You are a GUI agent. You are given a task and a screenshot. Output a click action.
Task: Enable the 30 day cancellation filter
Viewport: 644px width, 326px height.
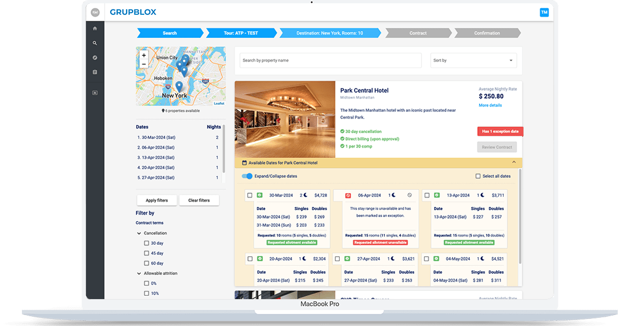click(x=146, y=243)
